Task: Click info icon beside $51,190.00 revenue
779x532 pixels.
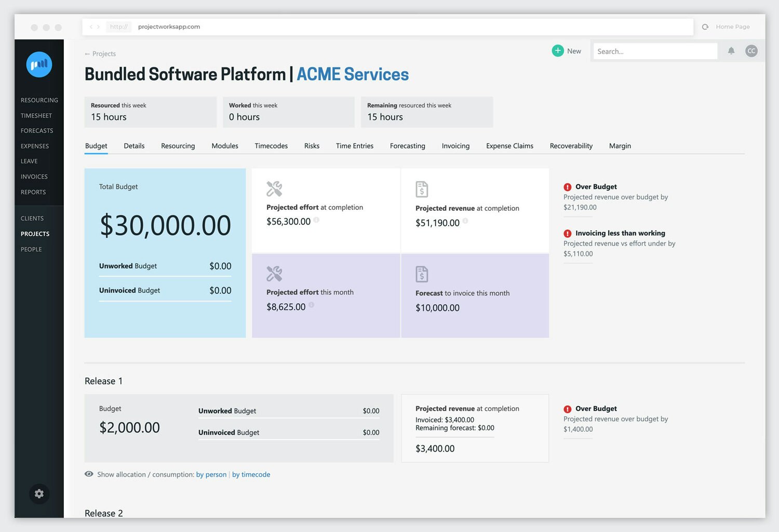Action: click(x=465, y=221)
